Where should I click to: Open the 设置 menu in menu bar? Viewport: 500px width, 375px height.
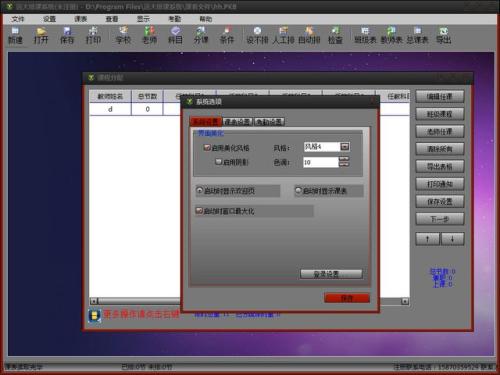tap(49, 19)
